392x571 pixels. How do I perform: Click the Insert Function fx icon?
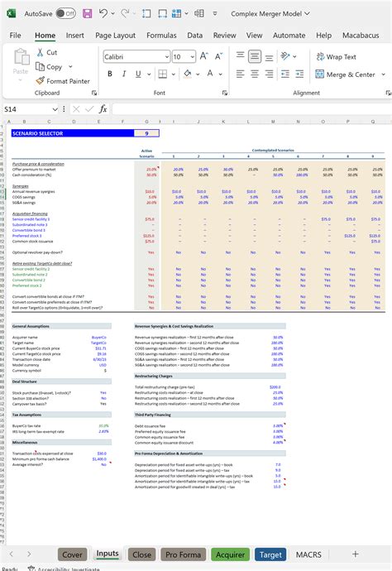[103, 109]
